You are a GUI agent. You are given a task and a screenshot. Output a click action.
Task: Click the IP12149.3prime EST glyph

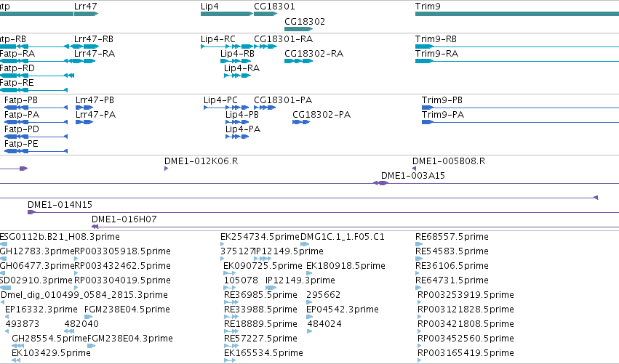(271, 288)
